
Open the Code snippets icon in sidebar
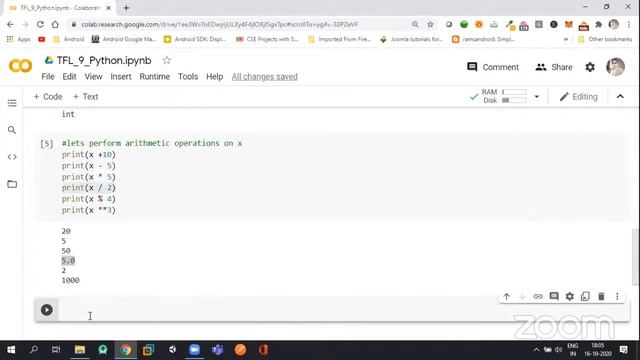coord(12,157)
